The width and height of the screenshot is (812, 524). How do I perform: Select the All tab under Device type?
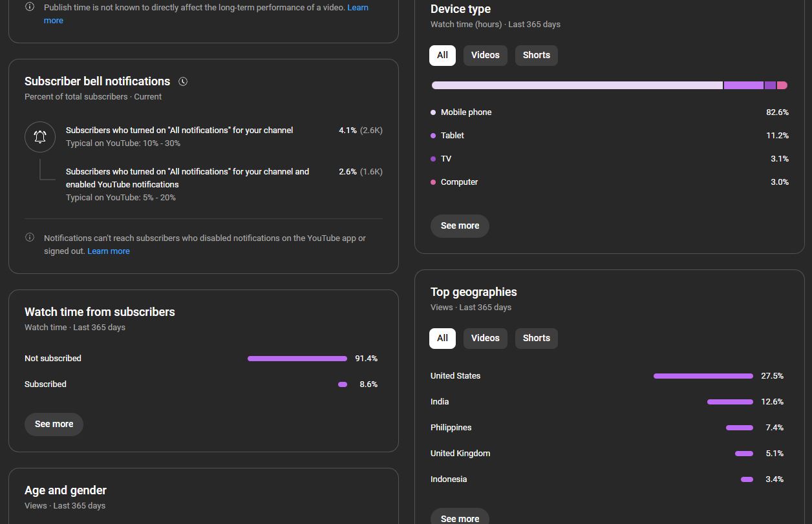(443, 55)
